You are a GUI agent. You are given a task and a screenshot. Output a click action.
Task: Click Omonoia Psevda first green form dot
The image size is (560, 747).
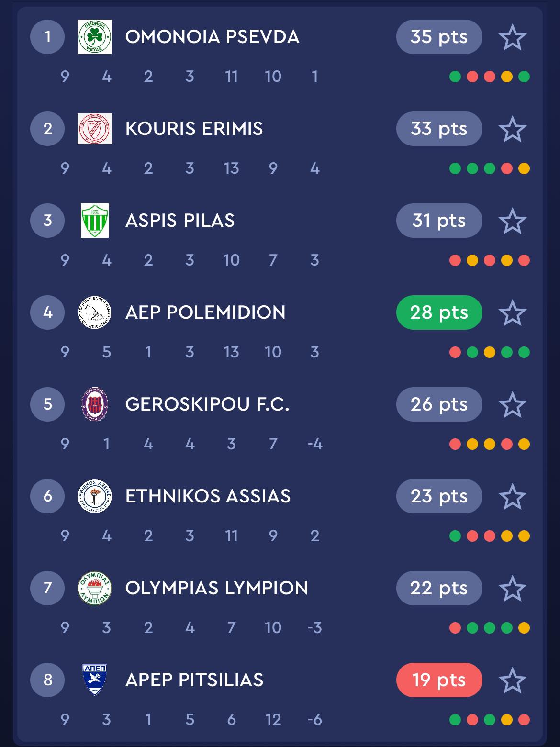click(455, 77)
